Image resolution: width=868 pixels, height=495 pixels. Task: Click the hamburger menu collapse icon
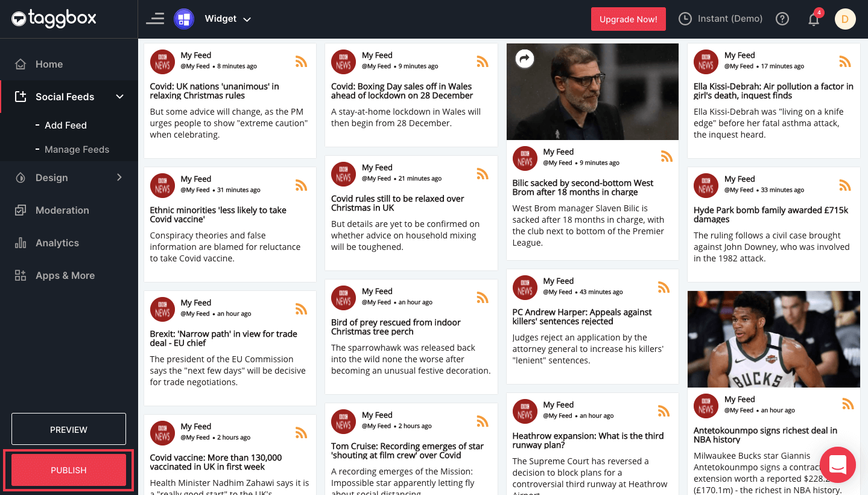pyautogui.click(x=155, y=19)
